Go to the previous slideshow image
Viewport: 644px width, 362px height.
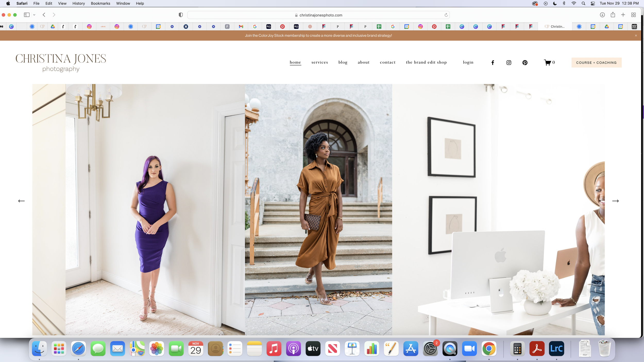click(x=21, y=201)
